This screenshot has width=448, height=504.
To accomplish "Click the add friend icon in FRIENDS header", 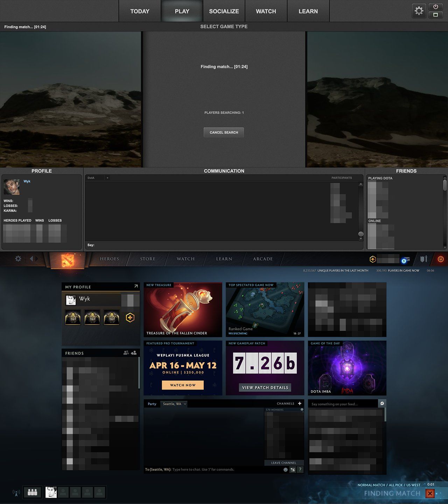I will tap(134, 353).
